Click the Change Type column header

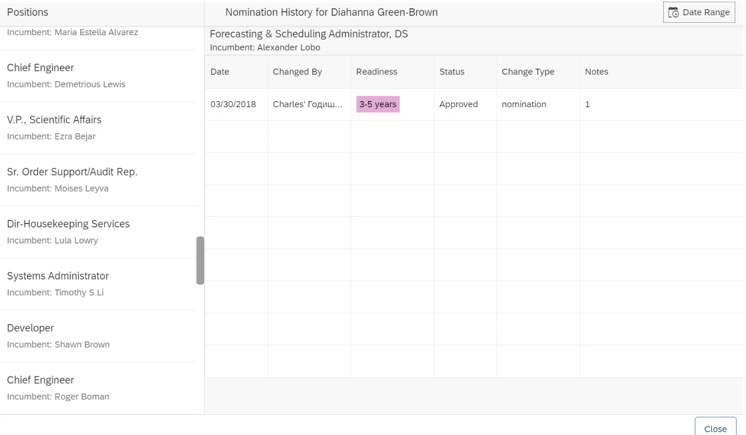pos(528,72)
